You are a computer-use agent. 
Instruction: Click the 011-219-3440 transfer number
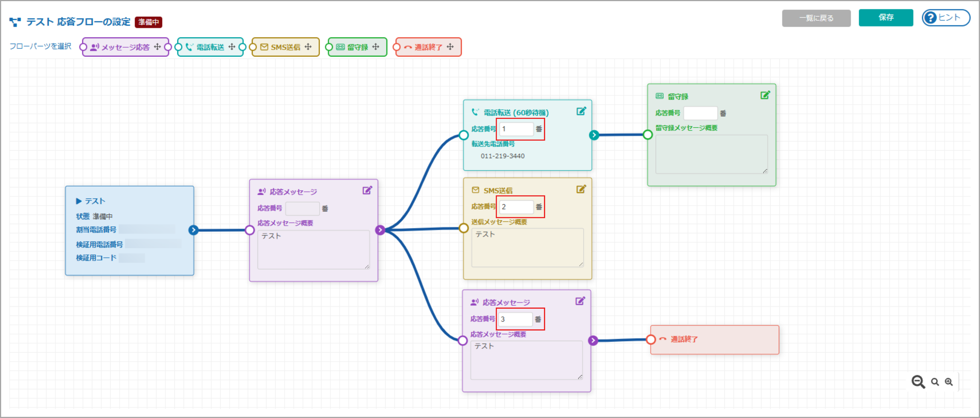point(502,156)
